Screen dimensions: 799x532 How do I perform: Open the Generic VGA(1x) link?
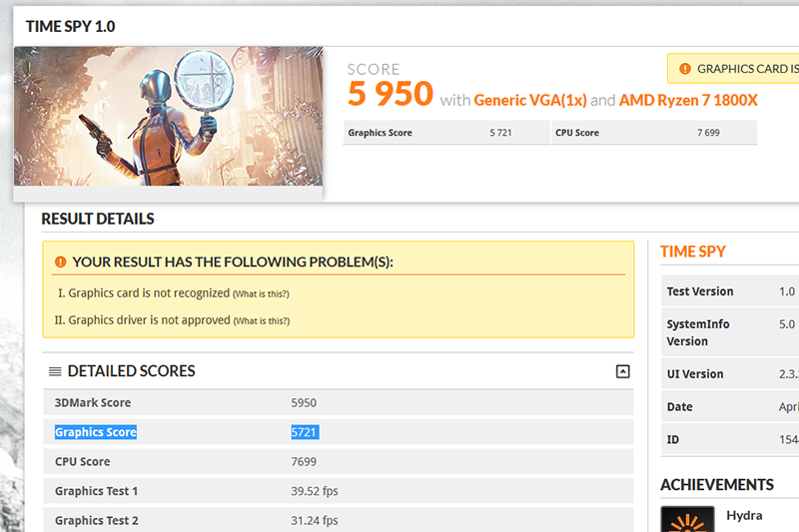pyautogui.click(x=530, y=100)
